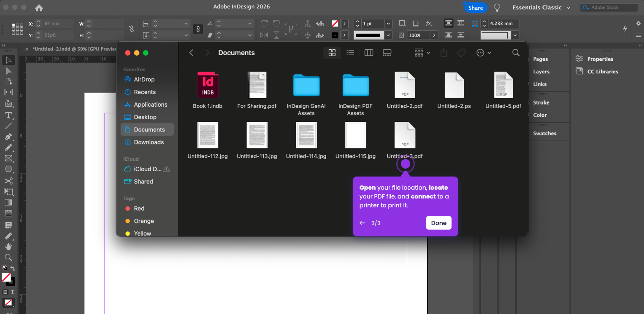Select the Pencil tool
Image resolution: width=644 pixels, height=314 pixels.
pos(8,148)
